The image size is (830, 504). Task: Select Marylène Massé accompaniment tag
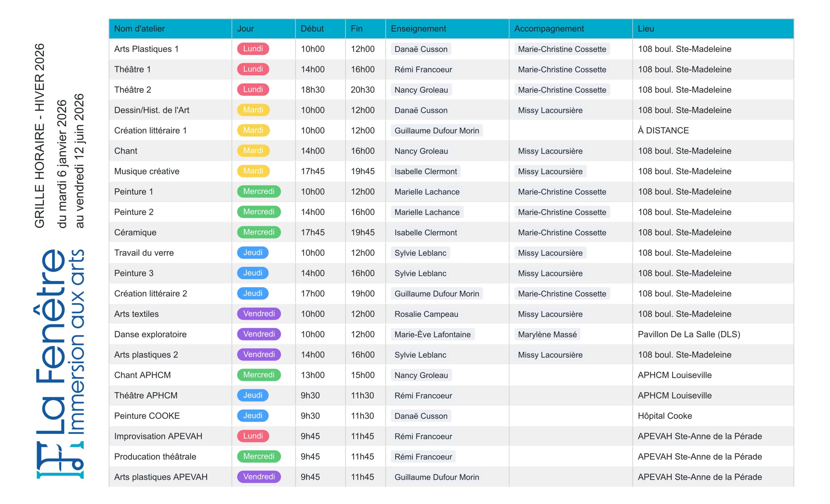(547, 334)
